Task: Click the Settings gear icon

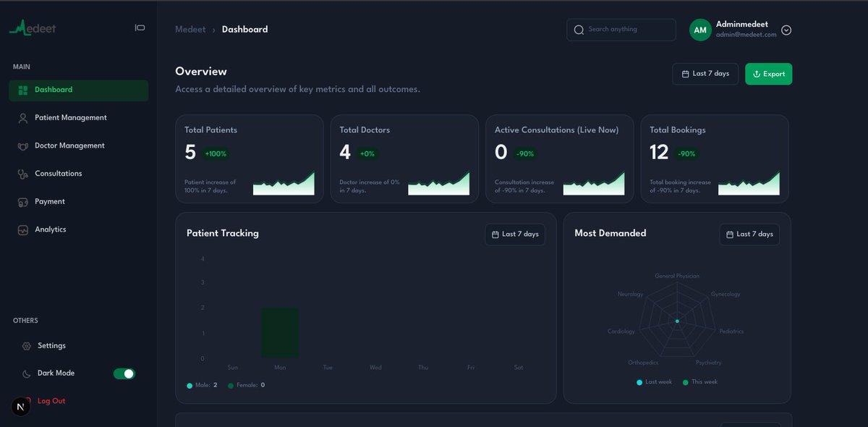Action: (26, 346)
